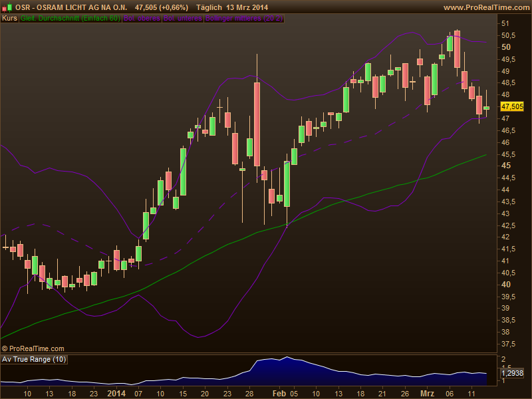The width and height of the screenshot is (532, 399).
Task: Click the 15 date marker on time axis
Action: click(x=183, y=394)
